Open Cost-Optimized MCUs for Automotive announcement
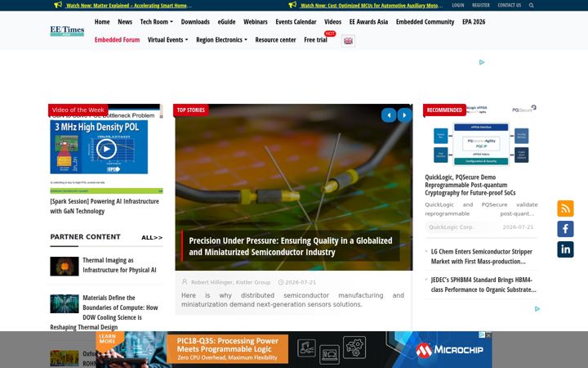 (372, 5)
